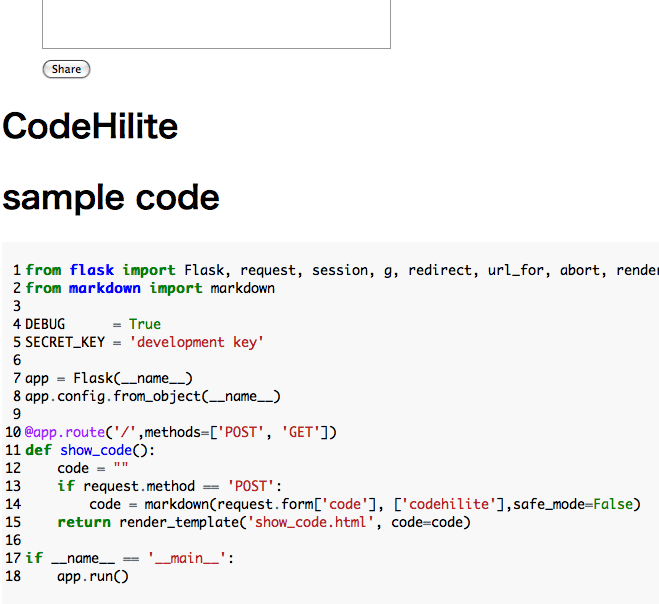Screen dimensions: 659x604
Task: Click the 'GET' string on line 10
Action: point(301,432)
